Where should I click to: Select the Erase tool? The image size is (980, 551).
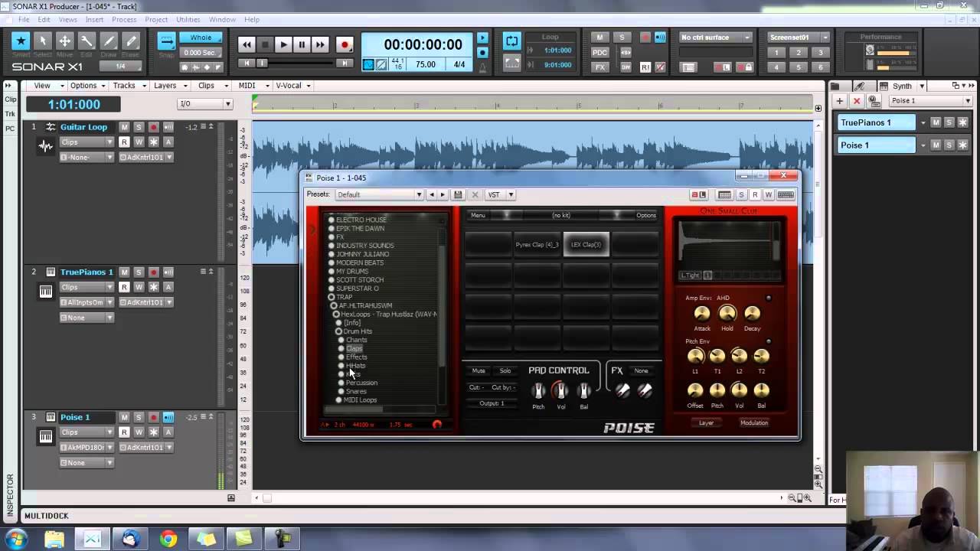(131, 41)
